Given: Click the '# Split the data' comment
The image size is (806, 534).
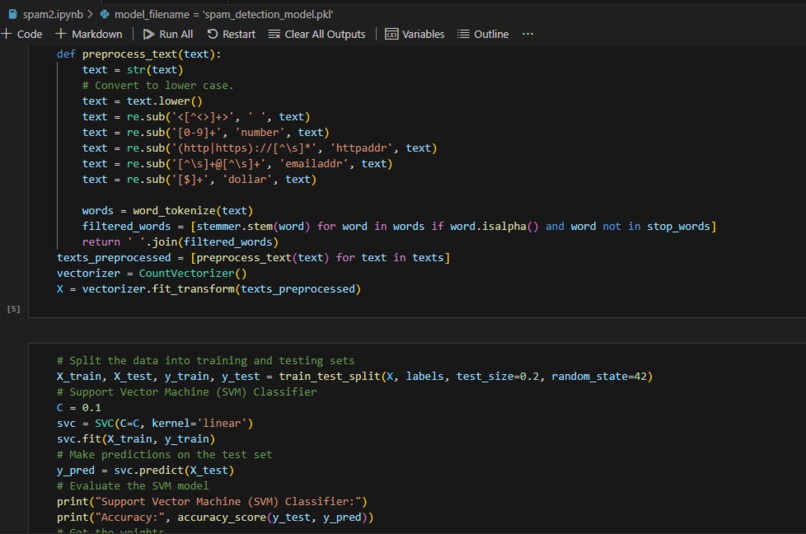Looking at the screenshot, I should [x=206, y=360].
